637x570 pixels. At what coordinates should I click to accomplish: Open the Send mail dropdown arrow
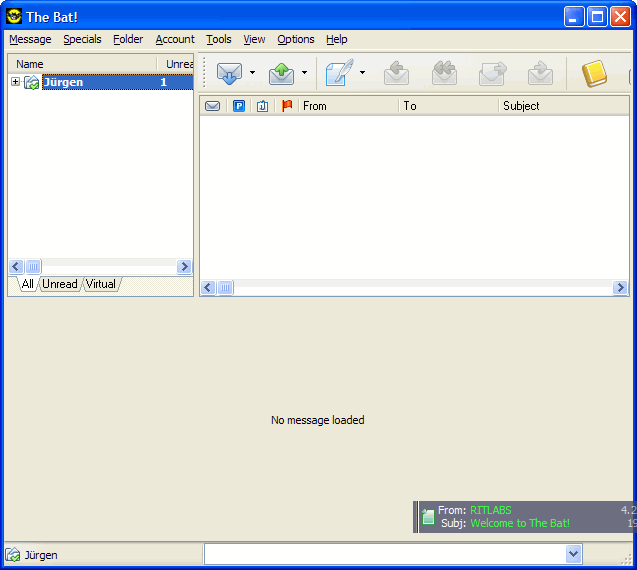pyautogui.click(x=304, y=73)
